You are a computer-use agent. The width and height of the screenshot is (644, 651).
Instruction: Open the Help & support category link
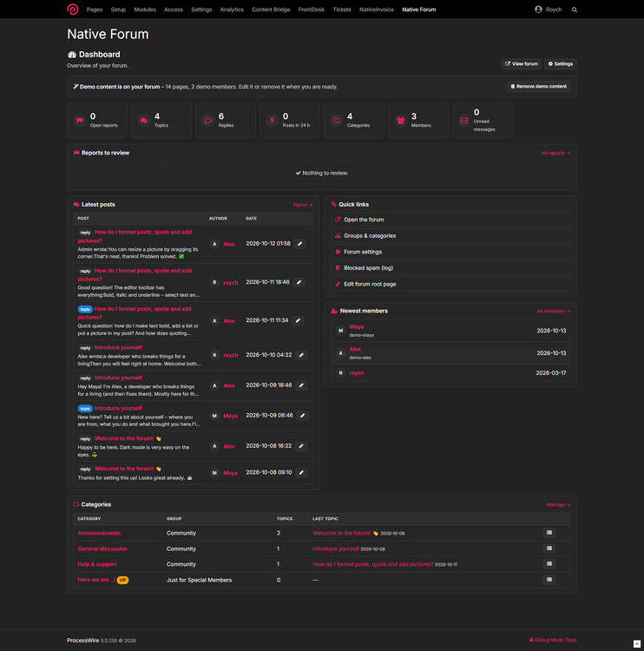point(96,564)
